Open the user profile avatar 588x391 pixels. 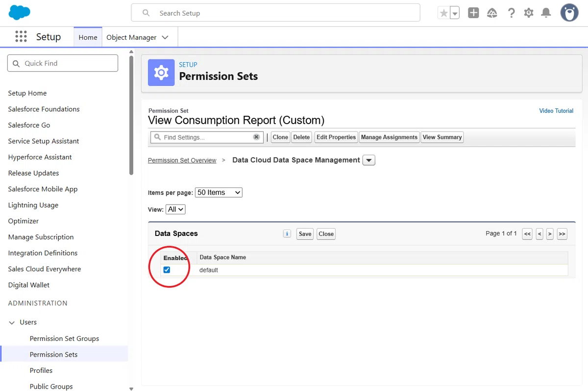(x=569, y=13)
